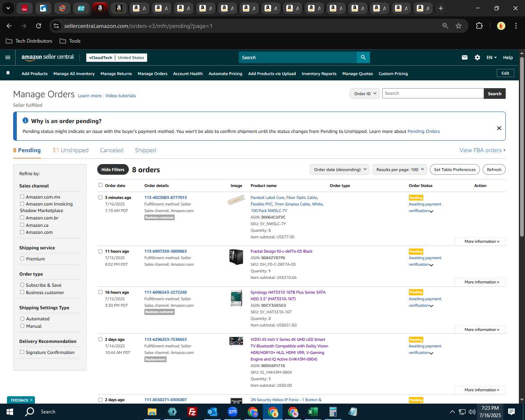Image resolution: width=525 pixels, height=420 pixels.
Task: Check the Amazon.ca sales channel filter
Action: pos(22,225)
